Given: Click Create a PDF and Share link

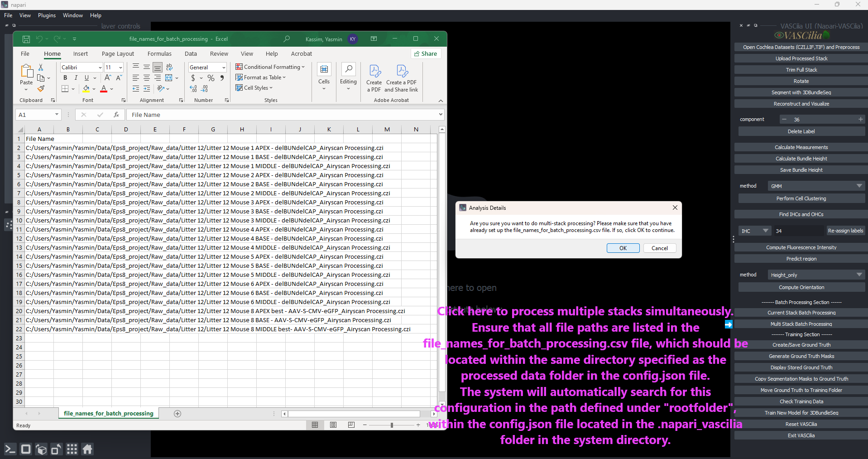Looking at the screenshot, I should coord(401,78).
